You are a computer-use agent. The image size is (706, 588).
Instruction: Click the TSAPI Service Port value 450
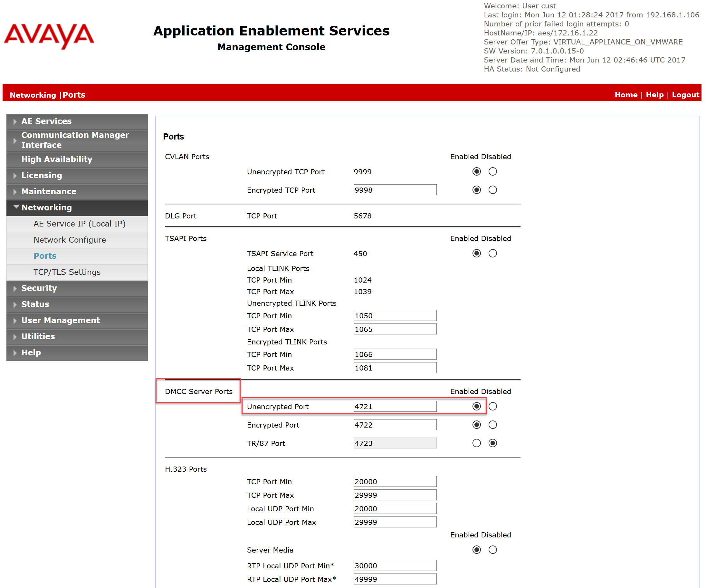pos(360,254)
